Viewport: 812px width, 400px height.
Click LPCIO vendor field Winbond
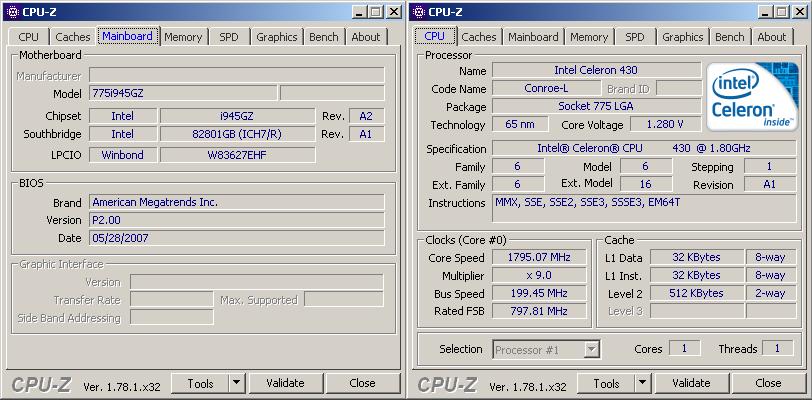[123, 155]
